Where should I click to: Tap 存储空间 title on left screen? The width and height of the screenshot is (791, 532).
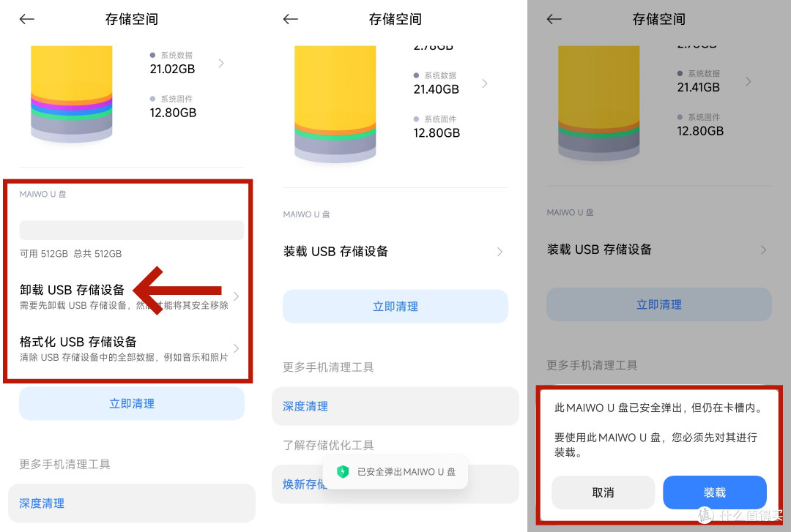click(x=132, y=19)
